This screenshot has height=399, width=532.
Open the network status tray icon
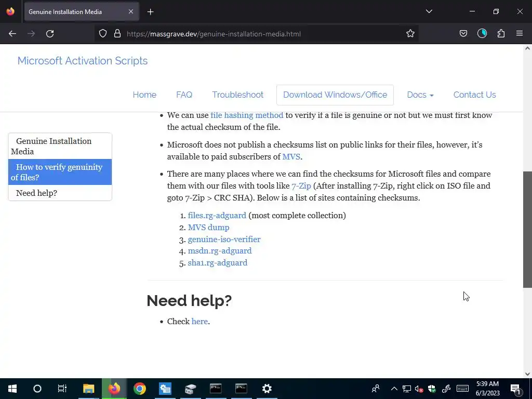click(x=406, y=389)
